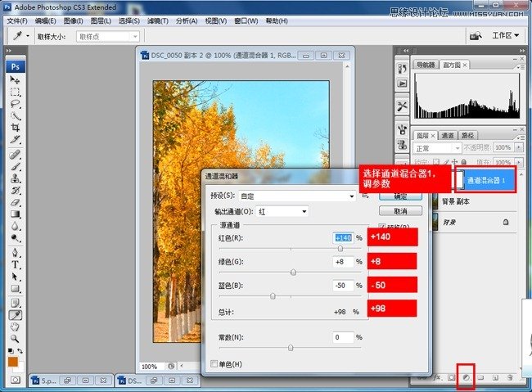Switch to the Navigator (导航器) tab

pos(426,65)
